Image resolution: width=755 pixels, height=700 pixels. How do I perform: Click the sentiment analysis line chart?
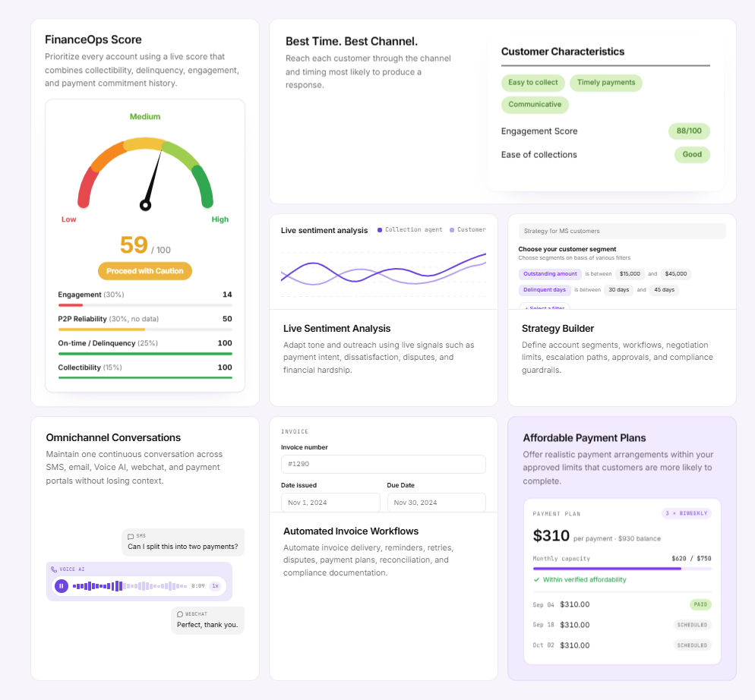(384, 273)
